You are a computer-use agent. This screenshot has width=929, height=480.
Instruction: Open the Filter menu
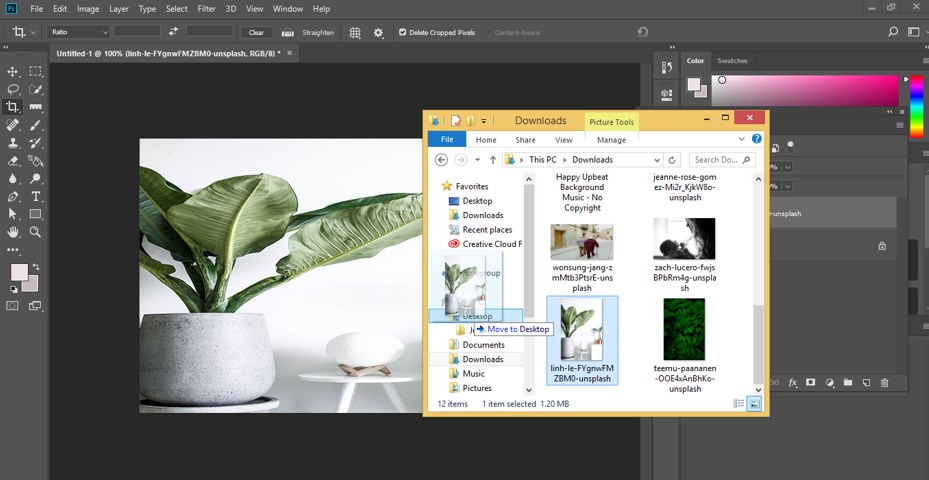click(x=206, y=9)
